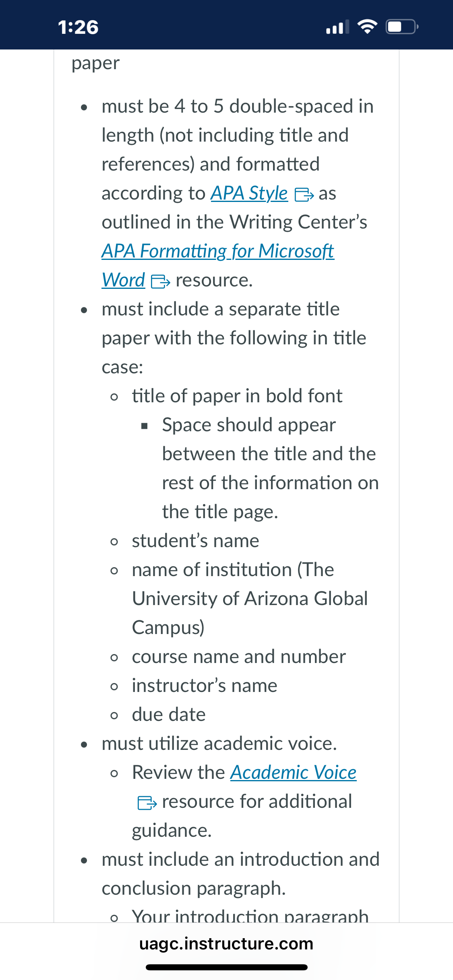Tap the 'title of paper in bold font' item

coord(237,396)
